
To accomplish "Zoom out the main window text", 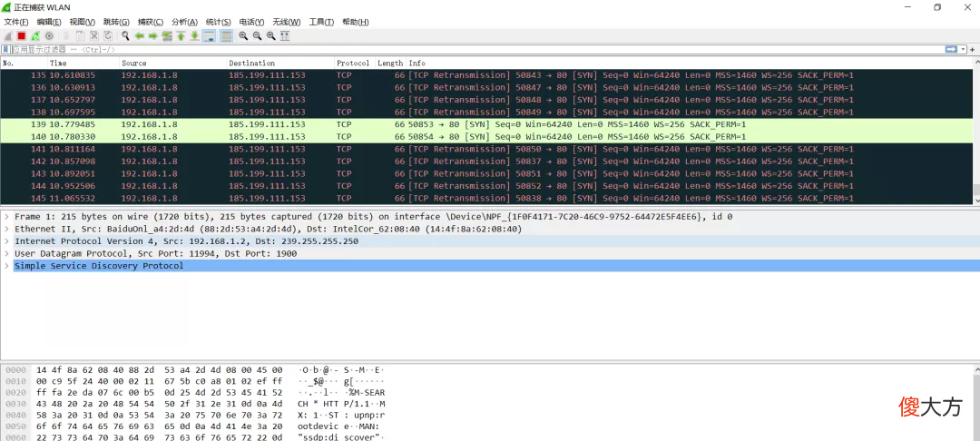I will point(257,36).
